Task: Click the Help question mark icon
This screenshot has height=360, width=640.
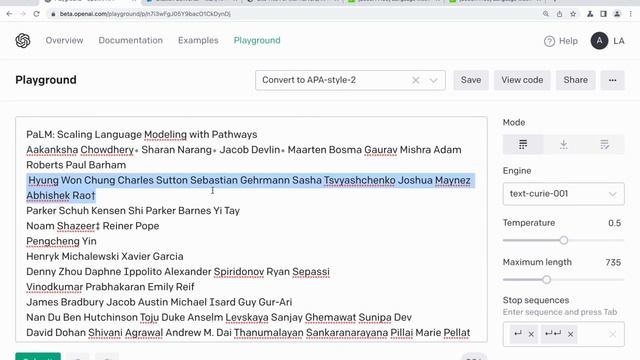Action: click(549, 41)
